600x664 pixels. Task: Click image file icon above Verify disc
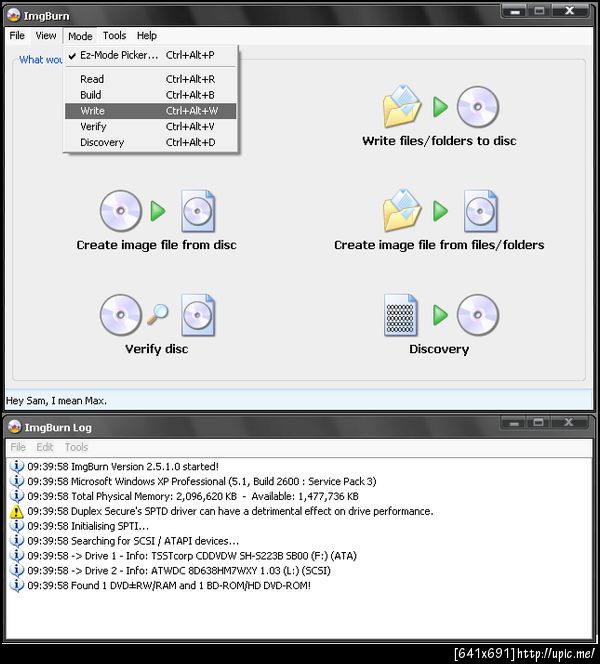(198, 315)
